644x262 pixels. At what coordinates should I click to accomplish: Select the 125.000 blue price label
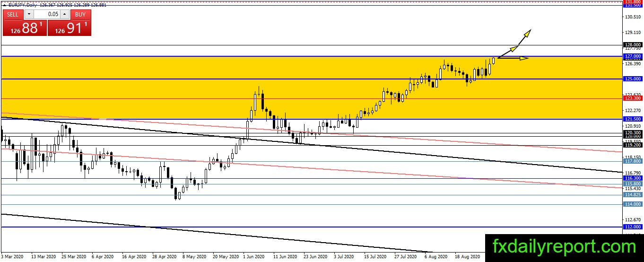pos(633,79)
